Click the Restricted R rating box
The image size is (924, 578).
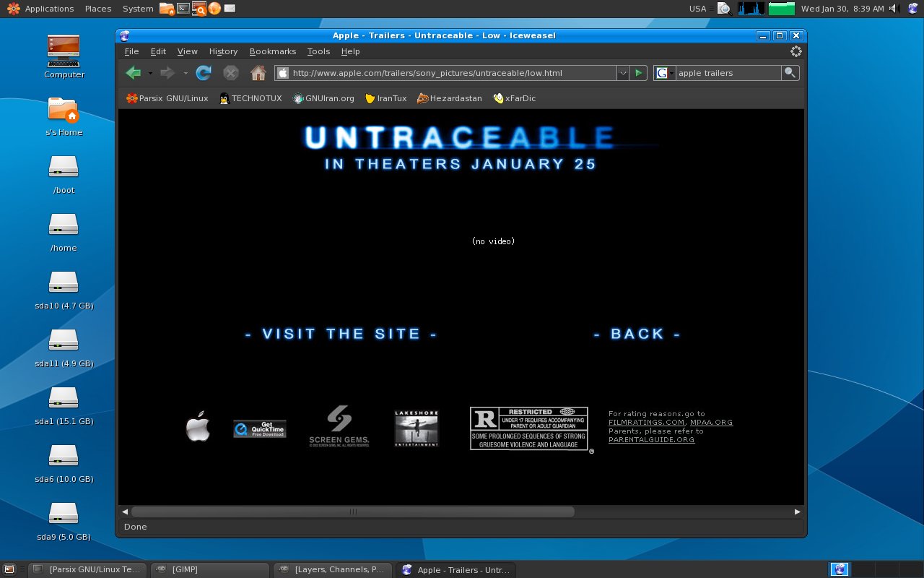pyautogui.click(x=529, y=428)
